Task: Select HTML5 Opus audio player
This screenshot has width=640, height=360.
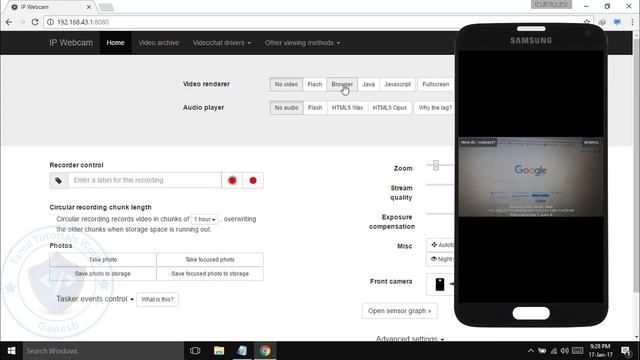Action: [390, 108]
